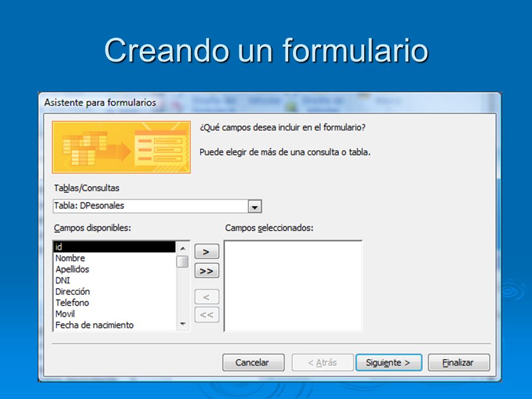The image size is (532, 399).
Task: Open the Tablas/Consultas dropdown arrow
Action: click(255, 206)
